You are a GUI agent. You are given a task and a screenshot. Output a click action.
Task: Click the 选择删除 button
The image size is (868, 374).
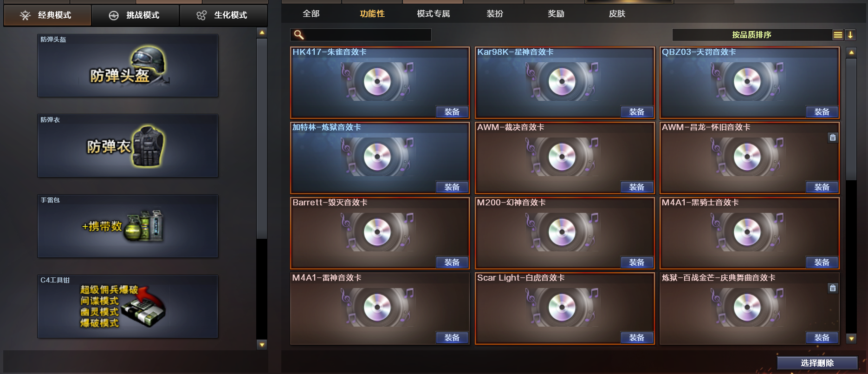(817, 363)
